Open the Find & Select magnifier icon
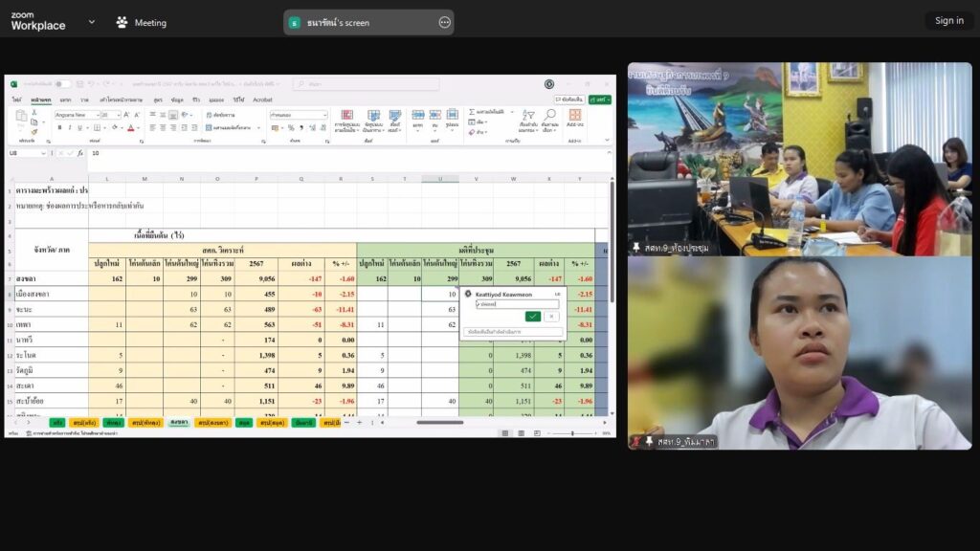This screenshot has width=980, height=551. (x=549, y=116)
